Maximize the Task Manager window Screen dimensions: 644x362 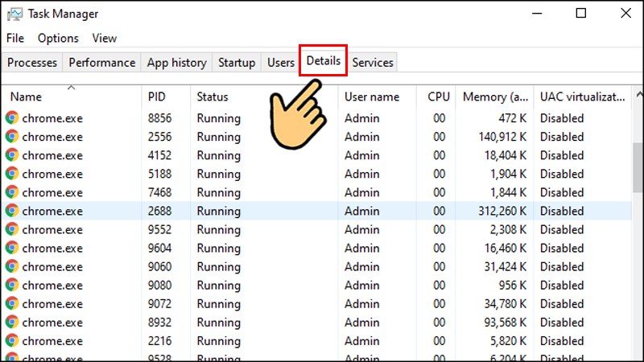tap(580, 13)
